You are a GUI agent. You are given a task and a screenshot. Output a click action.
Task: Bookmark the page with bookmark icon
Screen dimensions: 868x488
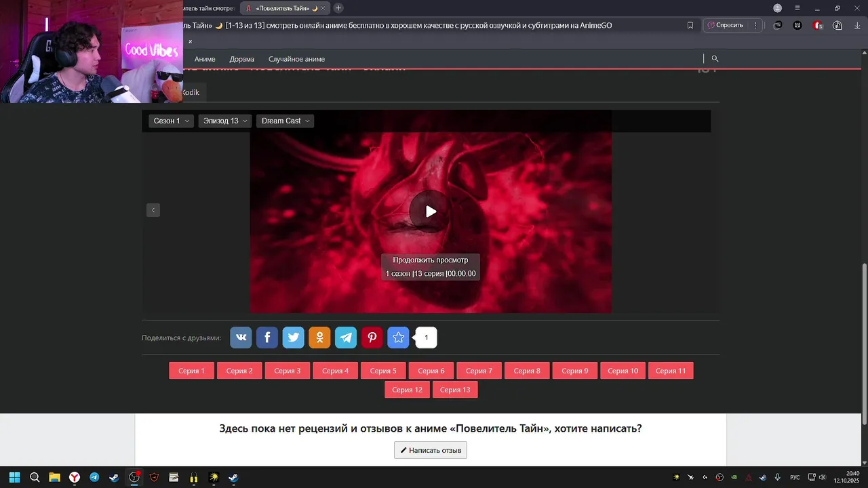point(690,25)
